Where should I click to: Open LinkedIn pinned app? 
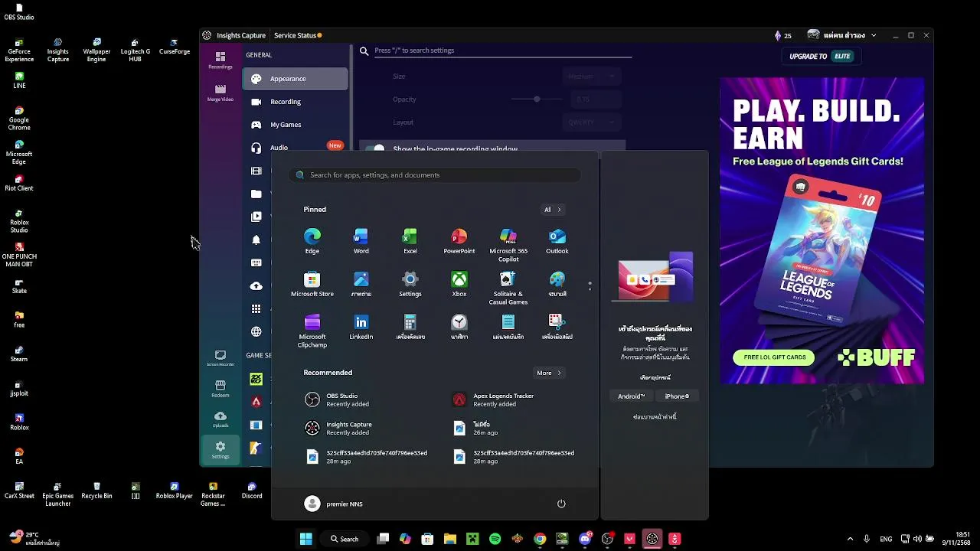coord(361,327)
